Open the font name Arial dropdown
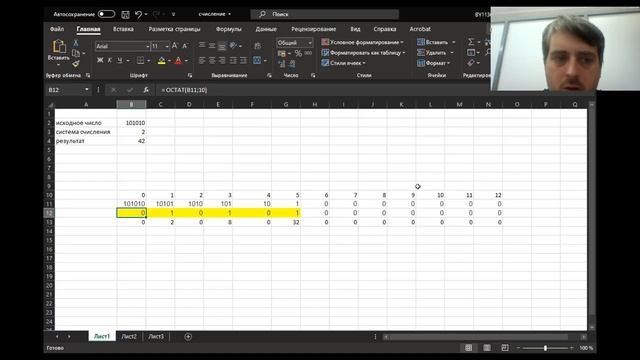The height and width of the screenshot is (360, 640). point(147,46)
